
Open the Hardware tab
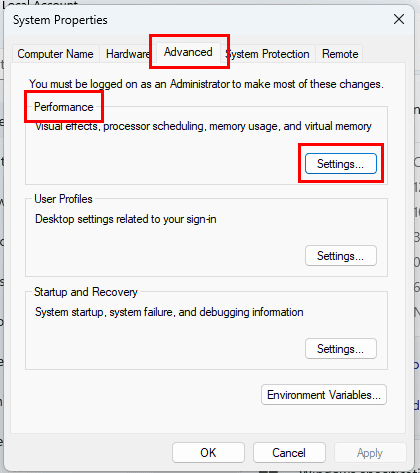tap(127, 54)
